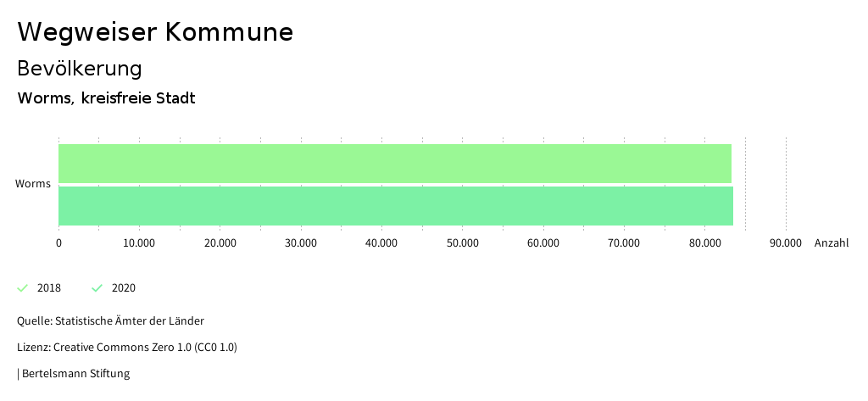Click the 10.000 axis tick label

139,243
